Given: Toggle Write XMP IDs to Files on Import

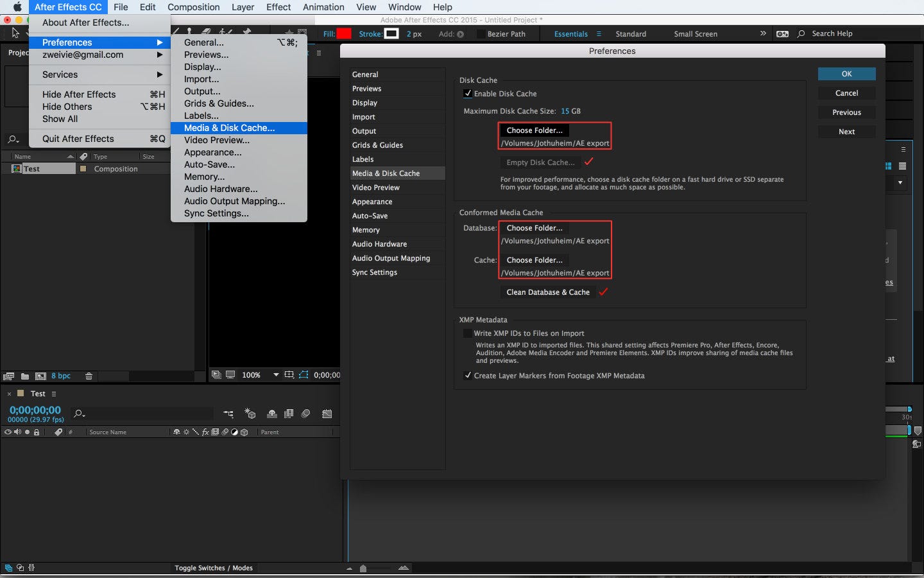Looking at the screenshot, I should tap(468, 333).
